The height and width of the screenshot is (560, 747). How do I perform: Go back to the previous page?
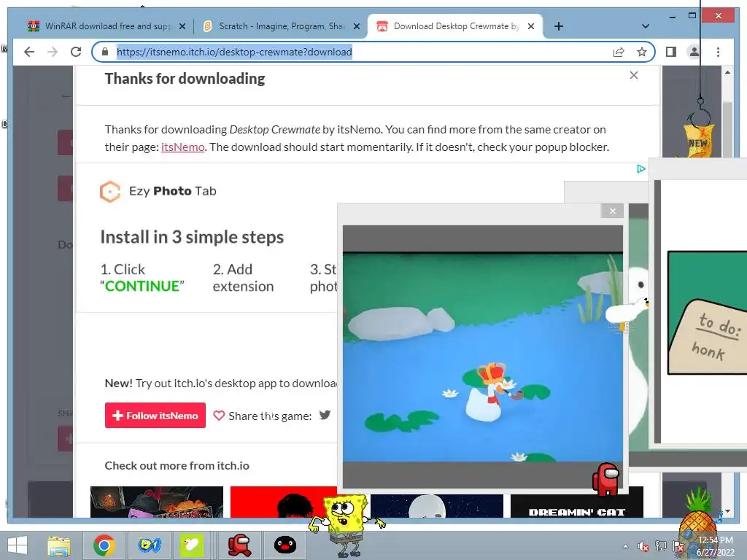[29, 52]
